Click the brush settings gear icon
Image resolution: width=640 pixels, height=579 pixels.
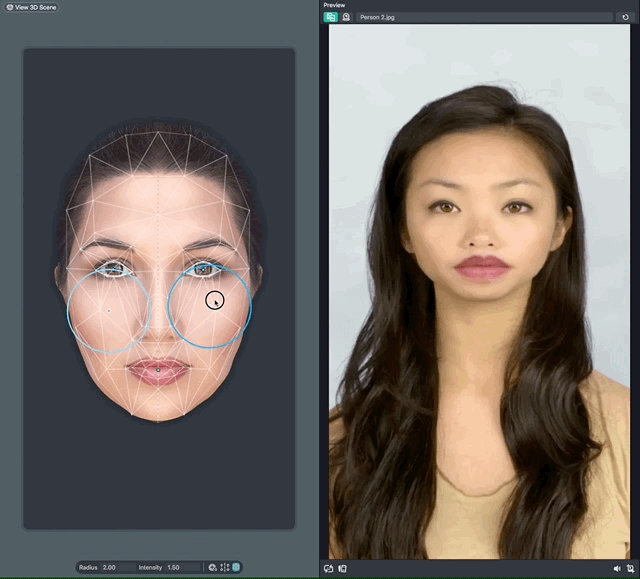coord(213,567)
